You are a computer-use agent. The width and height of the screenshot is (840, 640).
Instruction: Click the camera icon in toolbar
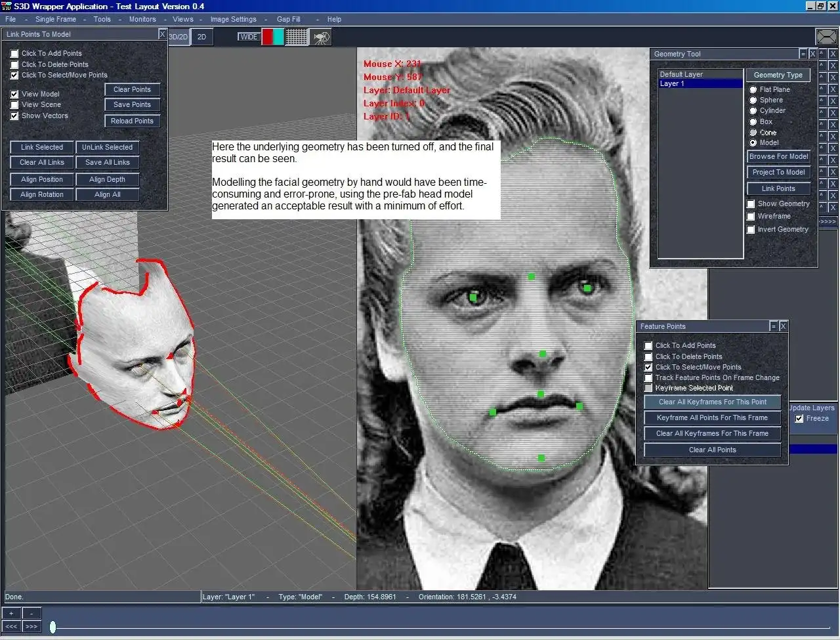[320, 37]
